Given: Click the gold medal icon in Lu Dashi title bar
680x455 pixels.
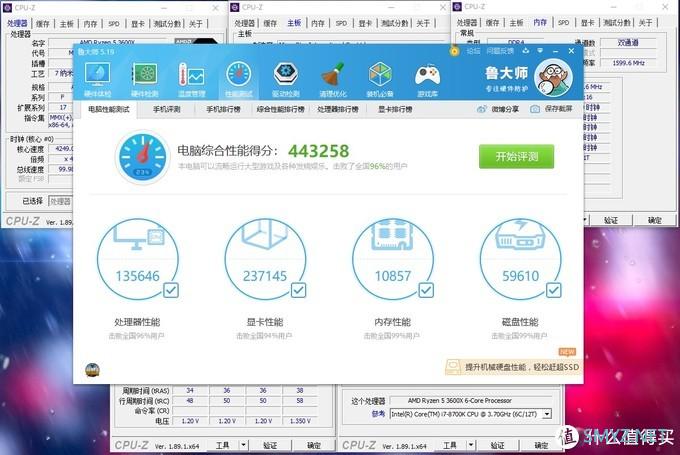Looking at the screenshot, I should pyautogui.click(x=454, y=51).
